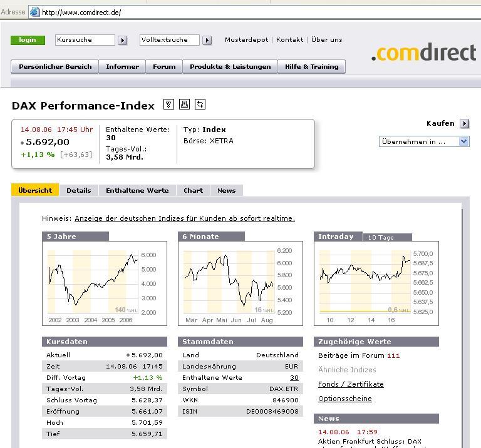Click the Kaufen arrow icon

465,123
